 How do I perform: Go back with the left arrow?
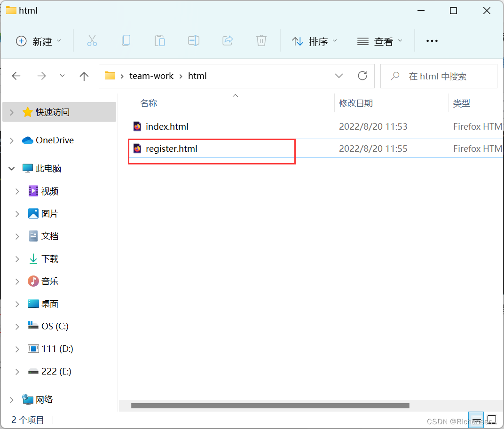[16, 76]
